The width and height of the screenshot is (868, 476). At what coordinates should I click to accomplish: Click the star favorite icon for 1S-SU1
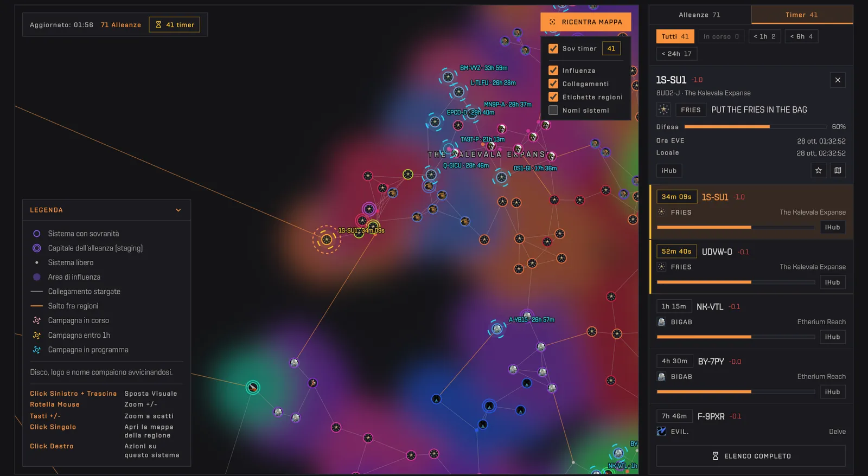click(818, 171)
